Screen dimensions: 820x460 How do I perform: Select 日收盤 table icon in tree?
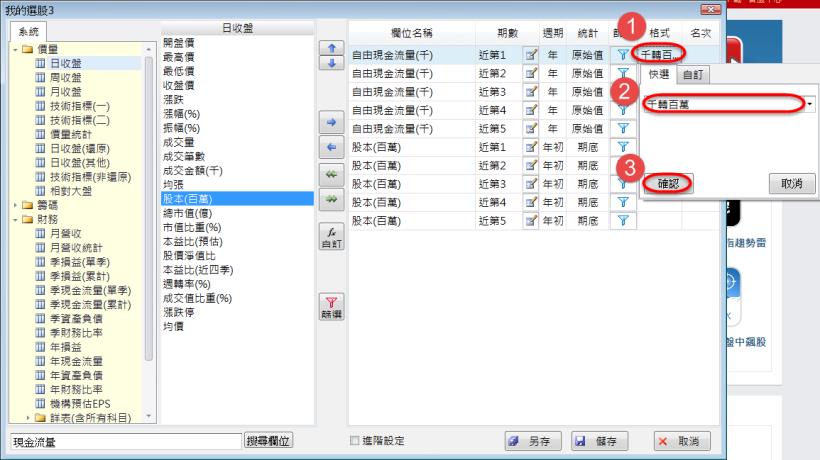(40, 63)
